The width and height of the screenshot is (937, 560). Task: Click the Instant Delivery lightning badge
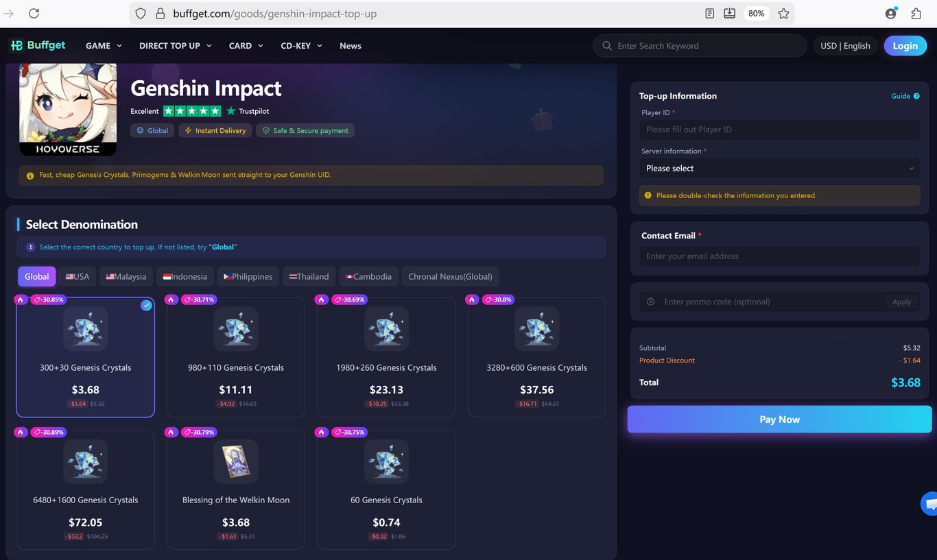(x=215, y=130)
